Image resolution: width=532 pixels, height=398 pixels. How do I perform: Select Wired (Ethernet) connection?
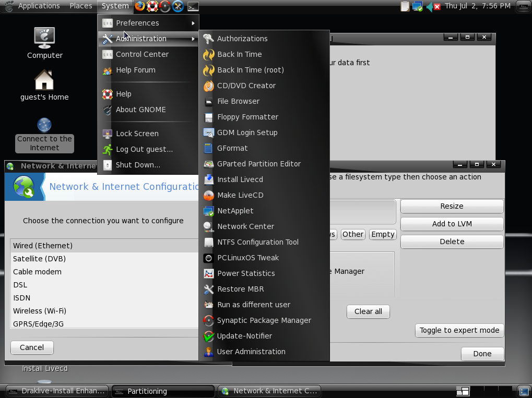click(104, 246)
